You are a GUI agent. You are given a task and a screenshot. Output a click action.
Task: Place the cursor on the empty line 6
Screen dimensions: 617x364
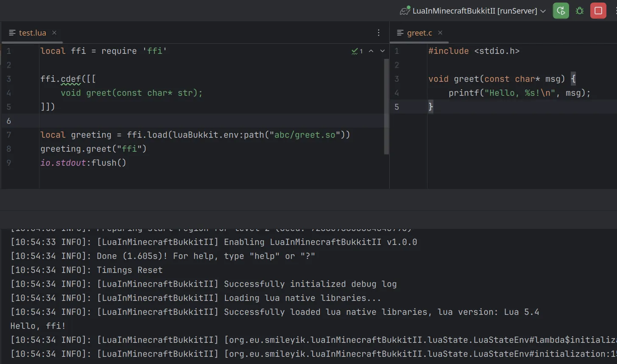(x=212, y=121)
